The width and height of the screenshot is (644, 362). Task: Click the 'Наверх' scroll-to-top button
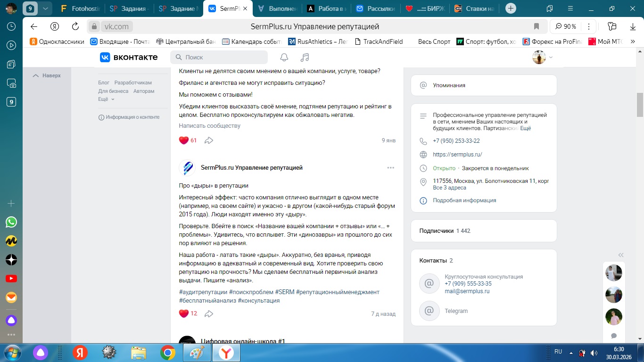tap(47, 75)
